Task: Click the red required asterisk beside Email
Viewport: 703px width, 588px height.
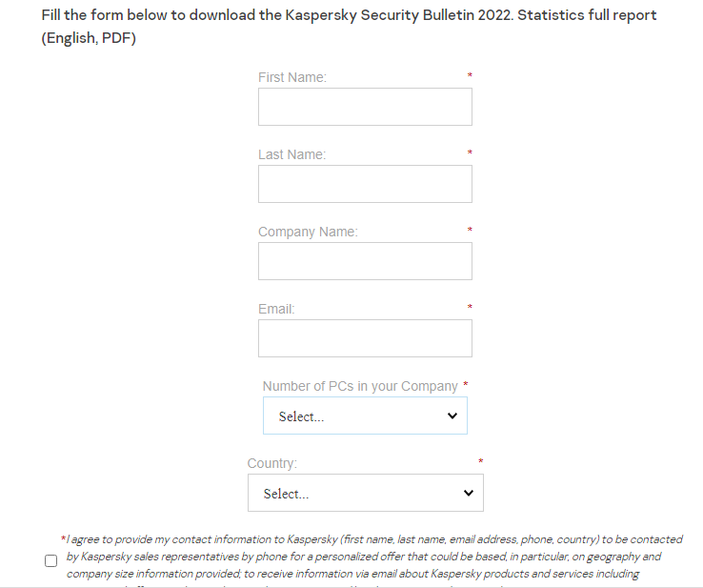Action: pos(470,307)
